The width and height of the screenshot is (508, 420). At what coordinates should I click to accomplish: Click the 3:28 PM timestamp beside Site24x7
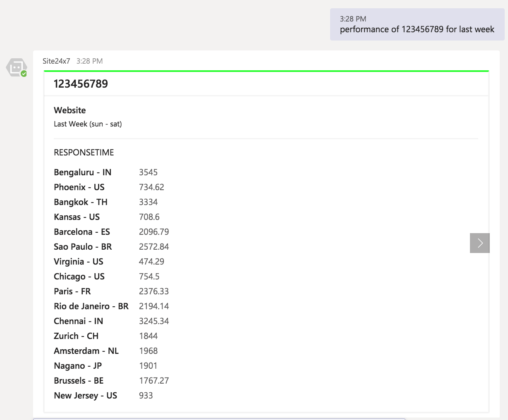(x=89, y=61)
